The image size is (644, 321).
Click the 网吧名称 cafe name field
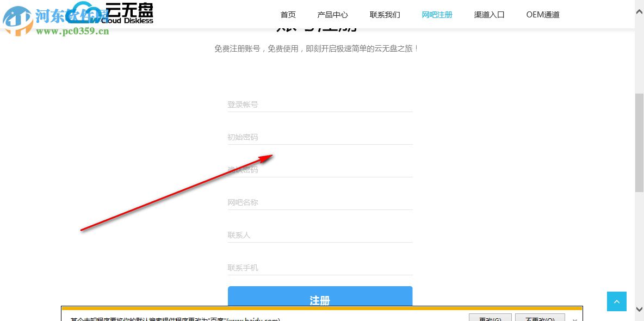tap(320, 202)
